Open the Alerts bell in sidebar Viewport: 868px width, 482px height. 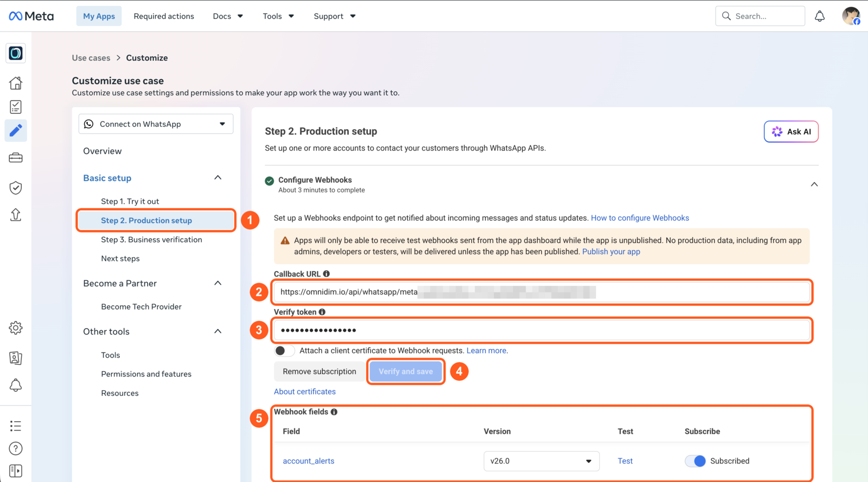(x=16, y=385)
